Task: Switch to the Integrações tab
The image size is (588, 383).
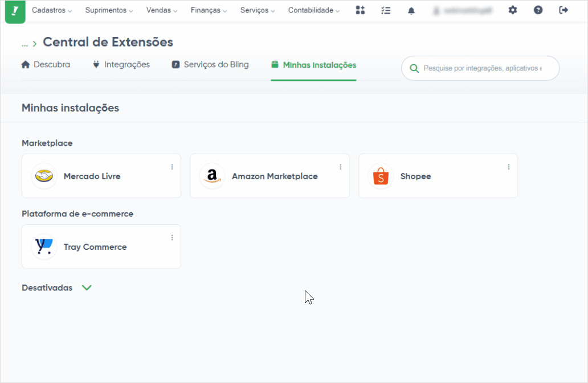Action: [121, 64]
